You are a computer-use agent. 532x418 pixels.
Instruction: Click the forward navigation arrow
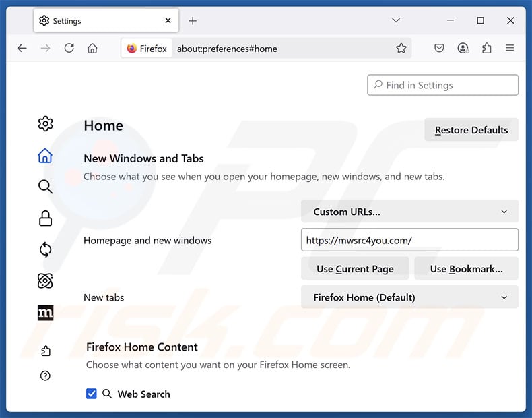click(x=46, y=49)
